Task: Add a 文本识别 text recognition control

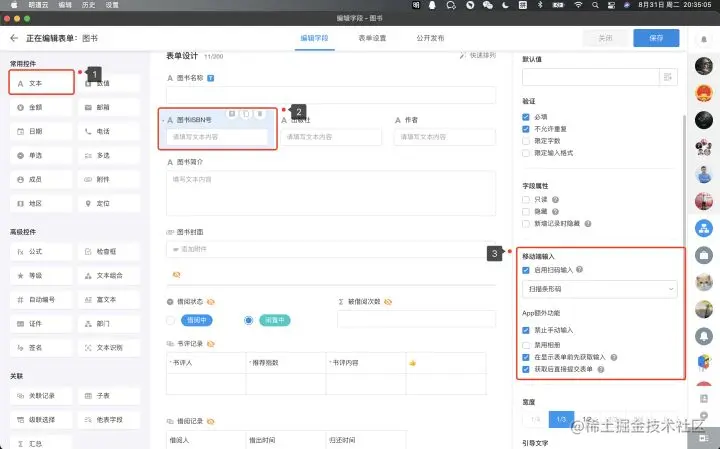Action: [109, 348]
